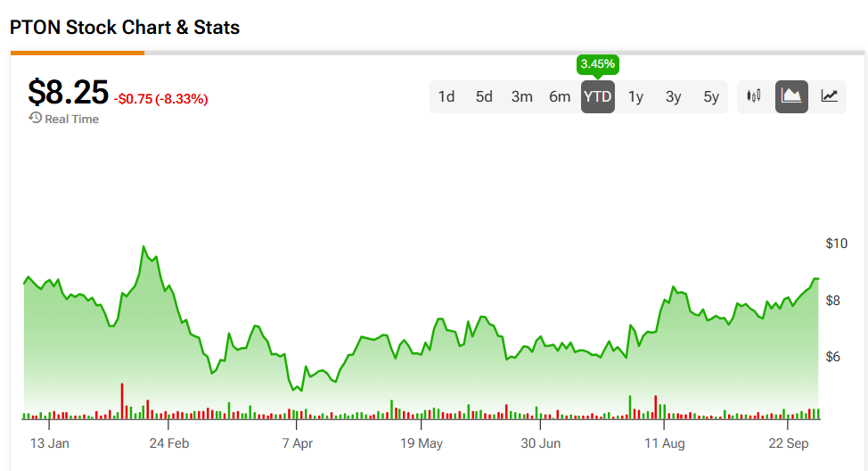Select the 1d time range
This screenshot has width=868, height=471.
coord(446,96)
